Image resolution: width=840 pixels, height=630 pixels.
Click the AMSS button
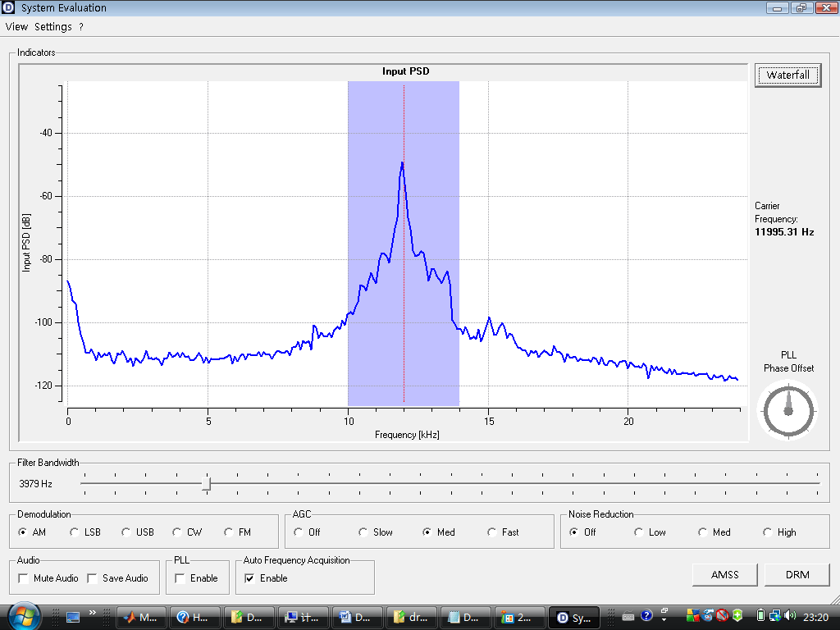(724, 575)
